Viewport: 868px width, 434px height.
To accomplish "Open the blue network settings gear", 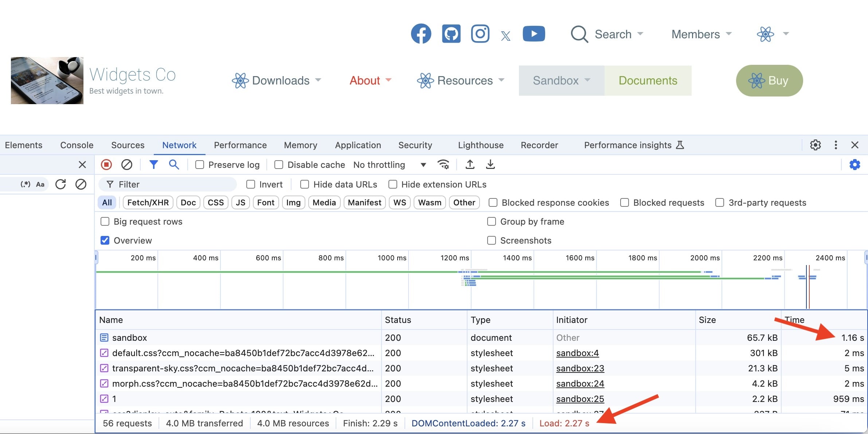I will [855, 165].
